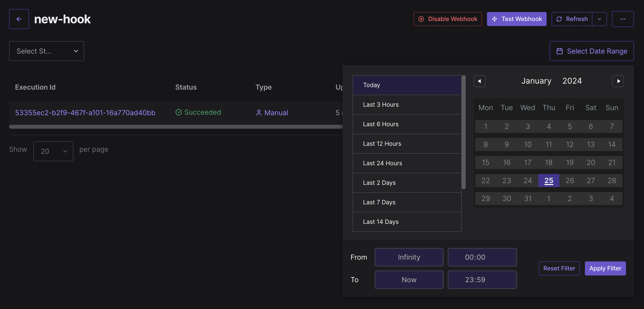Click the table horizontal scrollbar
This screenshot has width=644, height=309.
click(176, 127)
